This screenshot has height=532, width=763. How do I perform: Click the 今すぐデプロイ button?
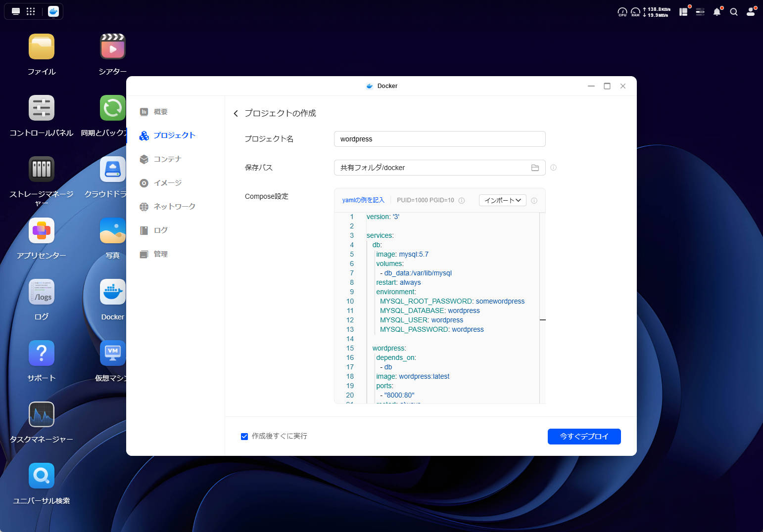point(584,437)
